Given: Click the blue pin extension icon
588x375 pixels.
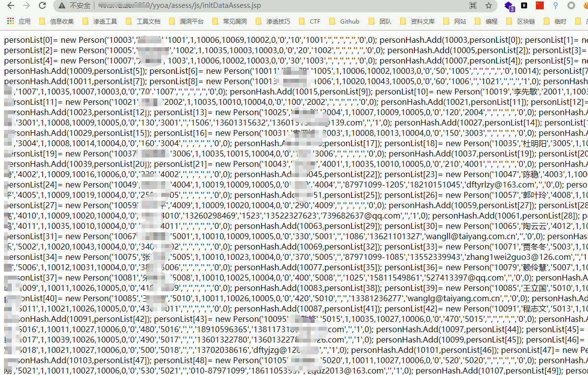Looking at the screenshot, I should [x=556, y=6].
